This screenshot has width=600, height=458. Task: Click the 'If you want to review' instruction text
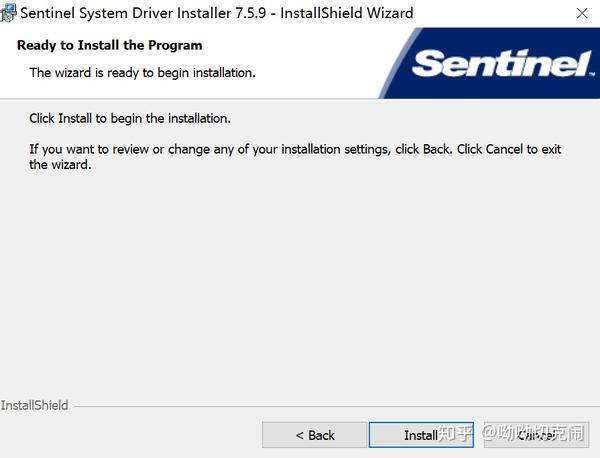[295, 156]
